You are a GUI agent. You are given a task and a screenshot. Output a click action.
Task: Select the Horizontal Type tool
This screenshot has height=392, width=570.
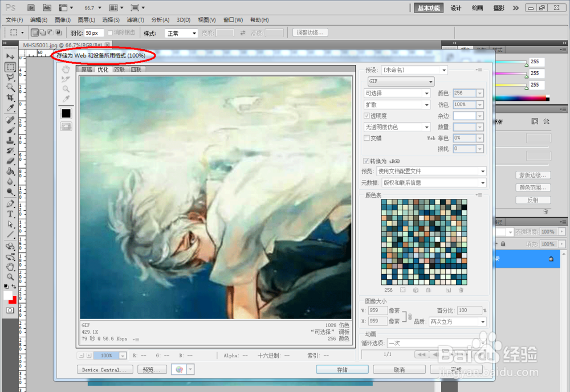10,214
